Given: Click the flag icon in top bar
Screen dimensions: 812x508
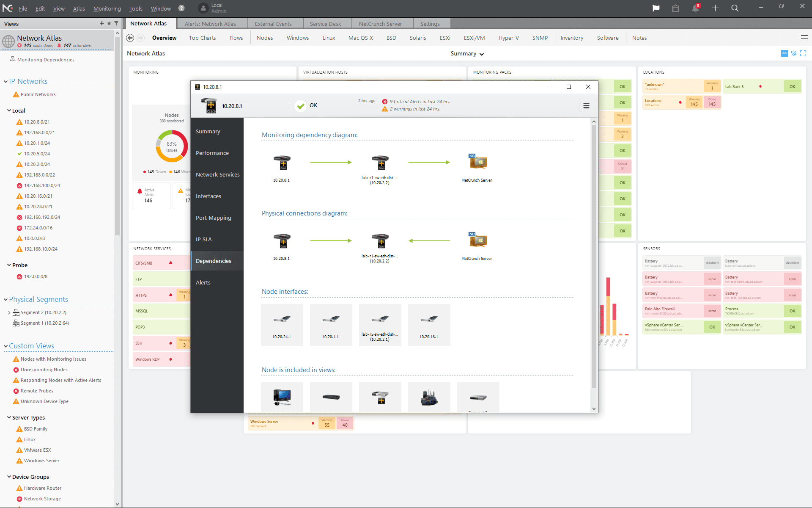Looking at the screenshot, I should tap(656, 8).
